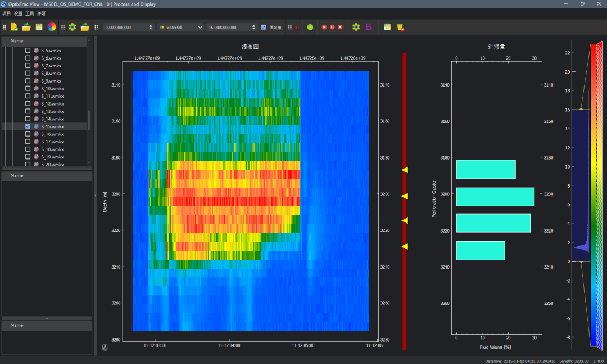Click the red RT real-time icon

[296, 27]
